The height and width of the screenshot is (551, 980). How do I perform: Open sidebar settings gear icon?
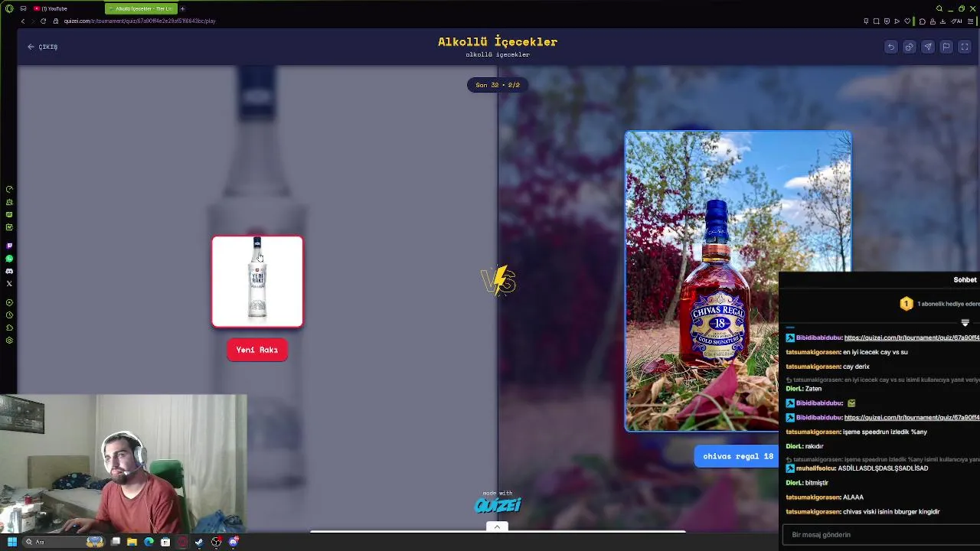tap(9, 340)
